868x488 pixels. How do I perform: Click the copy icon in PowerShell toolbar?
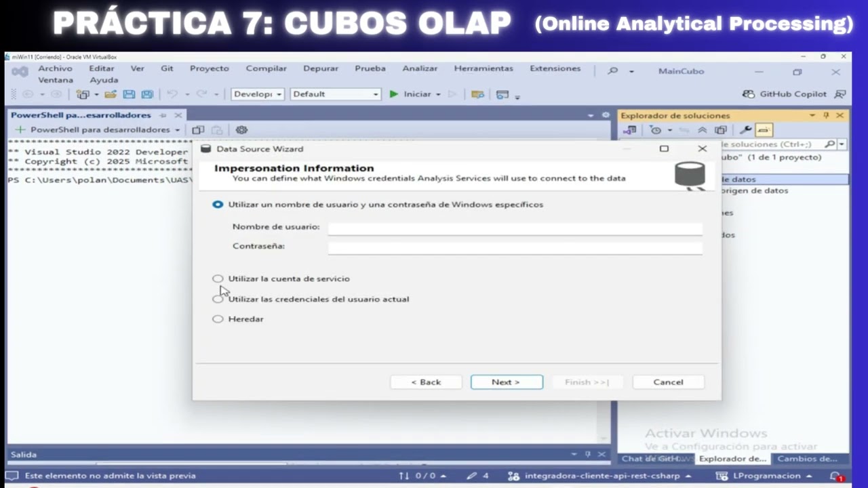pos(198,129)
